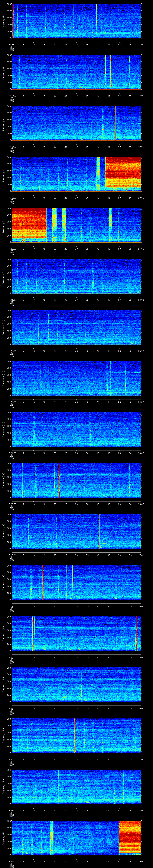Viewport: 153px width, 868px height.
Task: Click the '7:30:00' start time label
Action: (x=12, y=760)
